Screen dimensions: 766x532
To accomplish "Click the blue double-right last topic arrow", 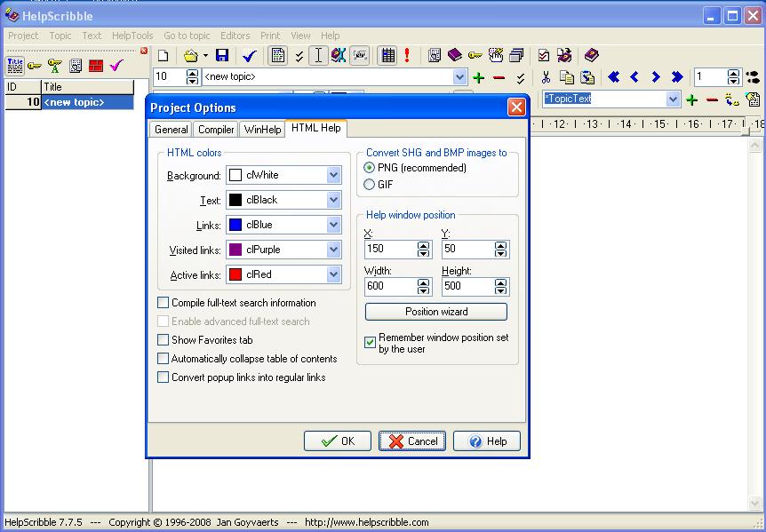I will (676, 76).
